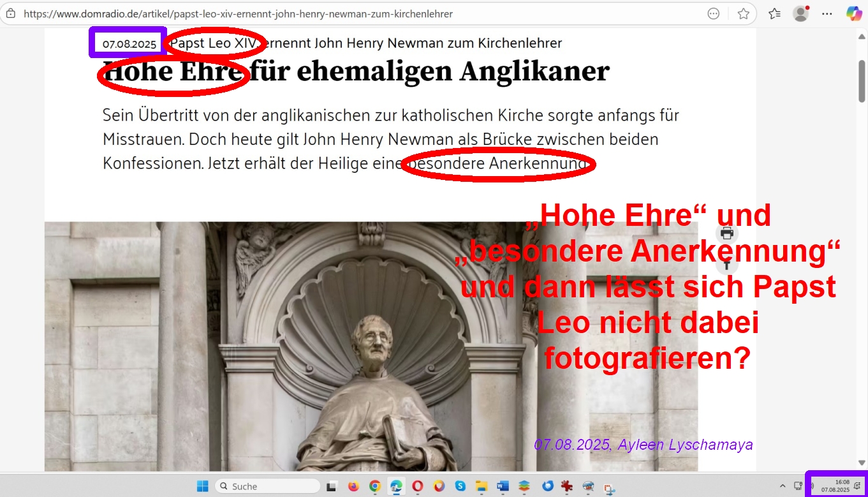Print the article using the printer icon
The height and width of the screenshot is (497, 868).
click(726, 234)
